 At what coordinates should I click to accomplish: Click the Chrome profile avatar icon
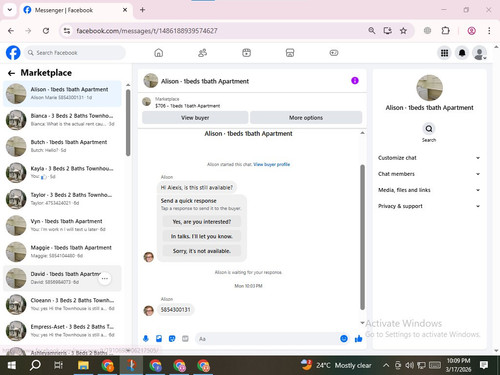coord(471,31)
